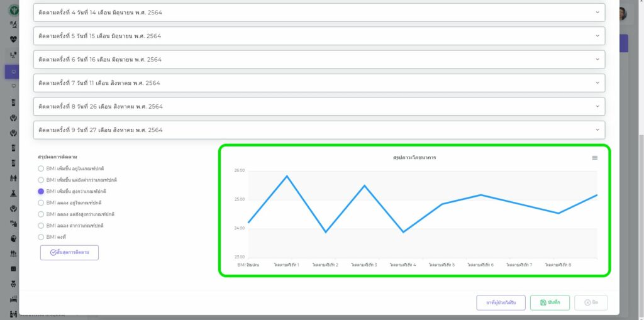Click the heart icon in left sidebar

[x=13, y=39]
